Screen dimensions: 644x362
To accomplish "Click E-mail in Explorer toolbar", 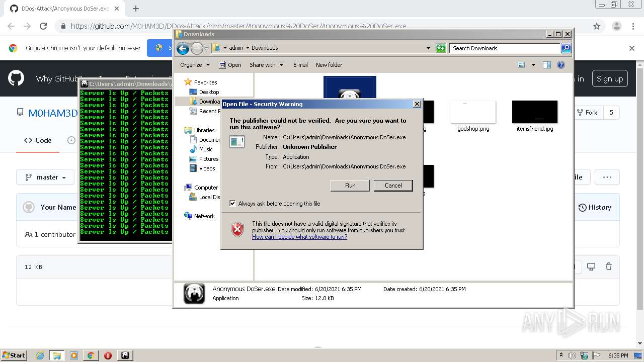I will [300, 65].
